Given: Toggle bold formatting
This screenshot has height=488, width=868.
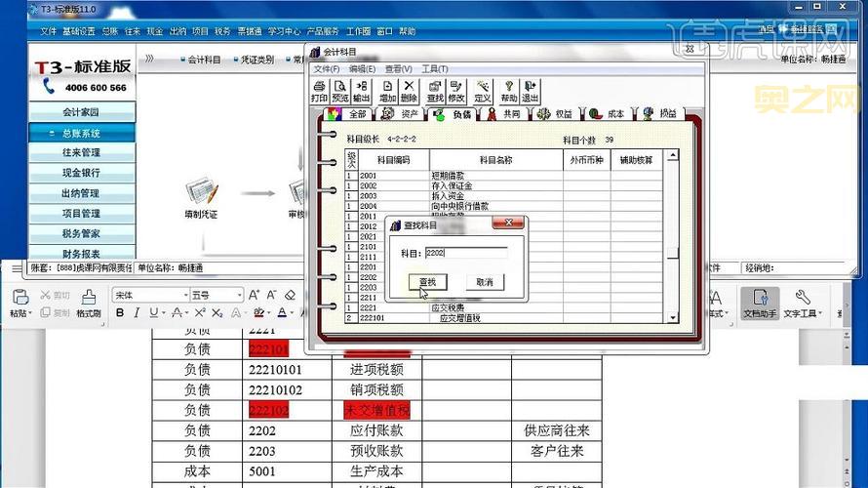Looking at the screenshot, I should coord(120,313).
